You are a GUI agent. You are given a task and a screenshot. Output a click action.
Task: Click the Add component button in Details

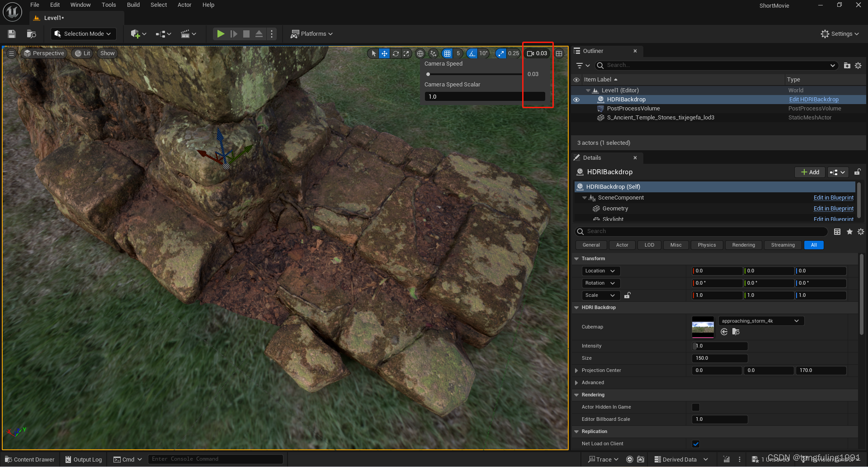(810, 172)
